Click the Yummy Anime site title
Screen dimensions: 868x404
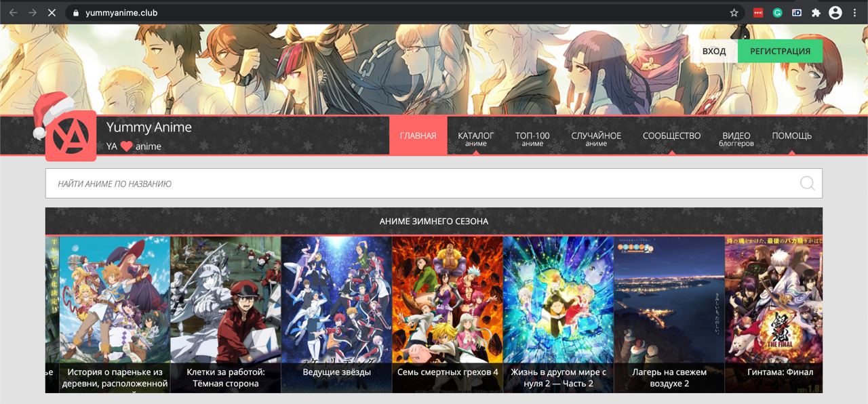coord(149,127)
